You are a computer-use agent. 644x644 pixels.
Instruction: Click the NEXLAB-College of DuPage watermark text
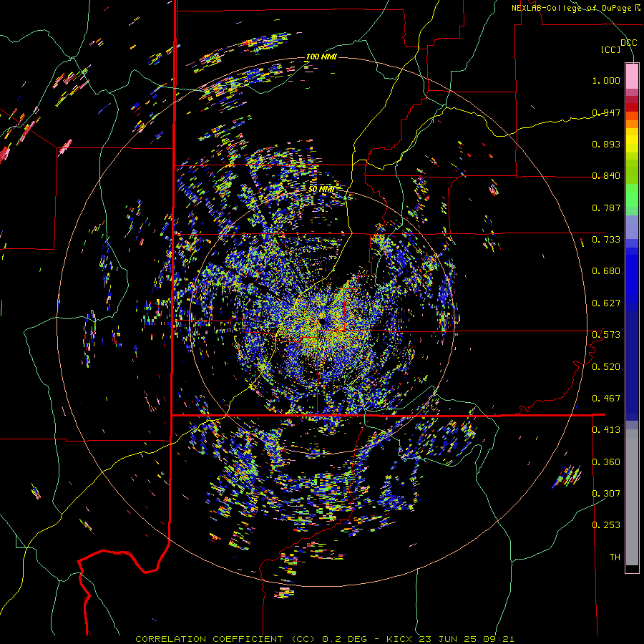575,8
